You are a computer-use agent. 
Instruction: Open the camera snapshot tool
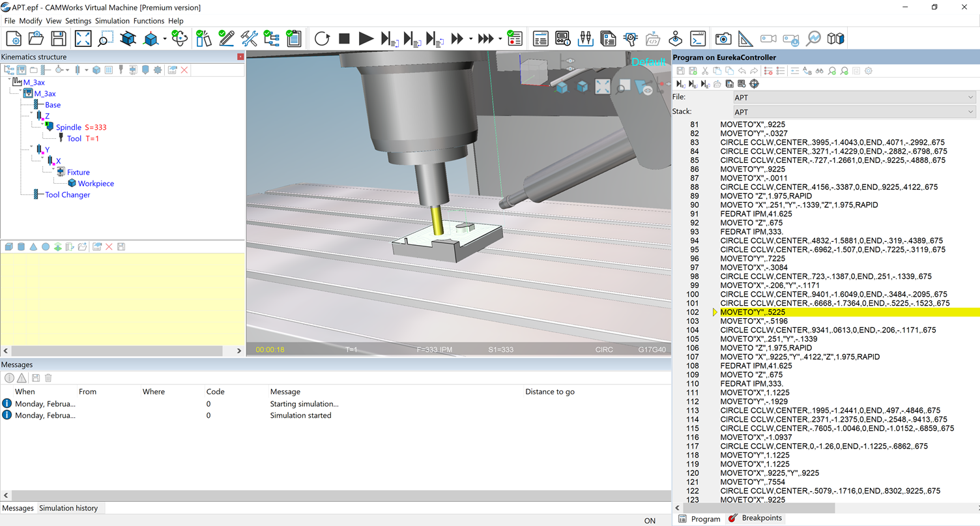point(723,38)
